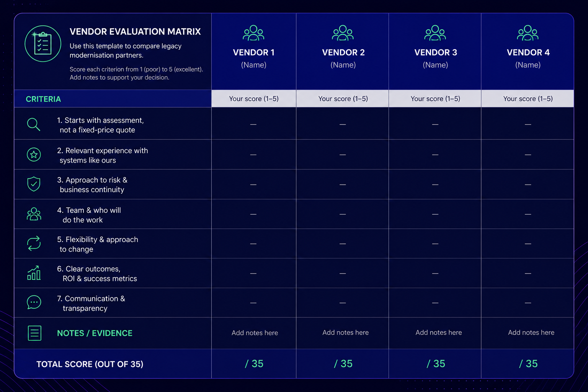The height and width of the screenshot is (392, 588).
Task: Click '2. Relevant experience with systems' text
Action: [x=103, y=155]
